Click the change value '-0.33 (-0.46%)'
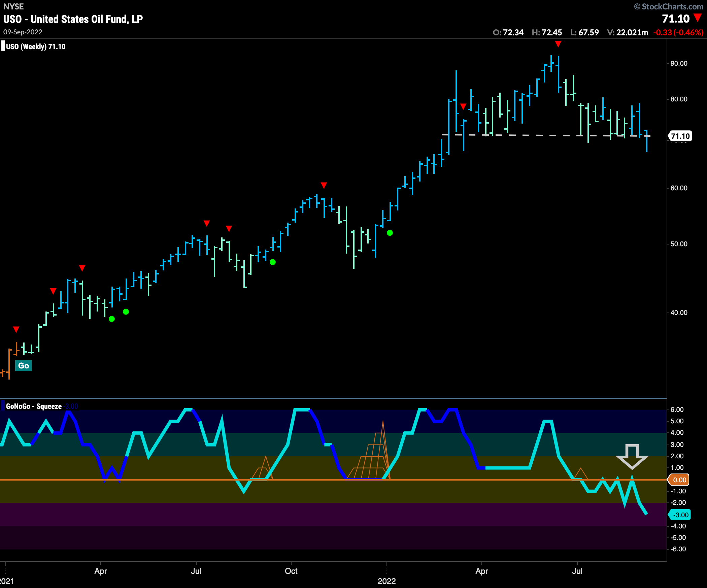The width and height of the screenshot is (707, 588). pos(678,32)
